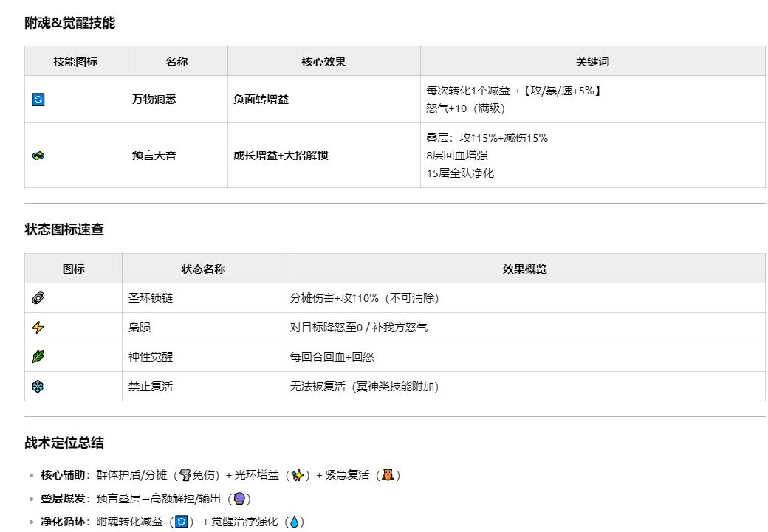Click the 效果概览 column header
The height and width of the screenshot is (532, 768).
tap(524, 269)
